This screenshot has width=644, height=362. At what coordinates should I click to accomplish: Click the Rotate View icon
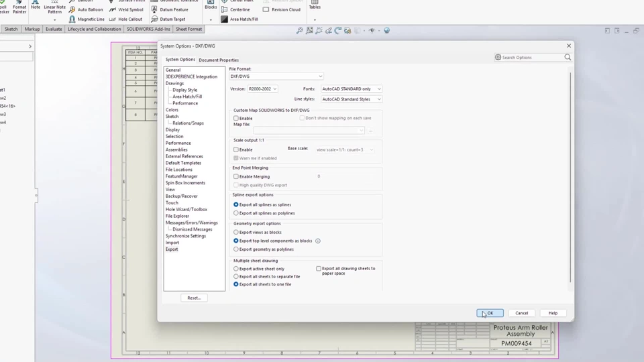pos(337,31)
